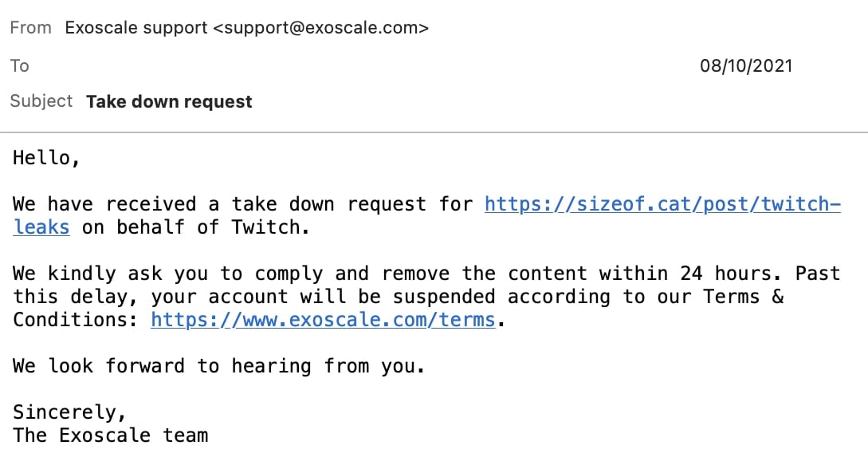Select the "Exoscale support" sender name

135,28
